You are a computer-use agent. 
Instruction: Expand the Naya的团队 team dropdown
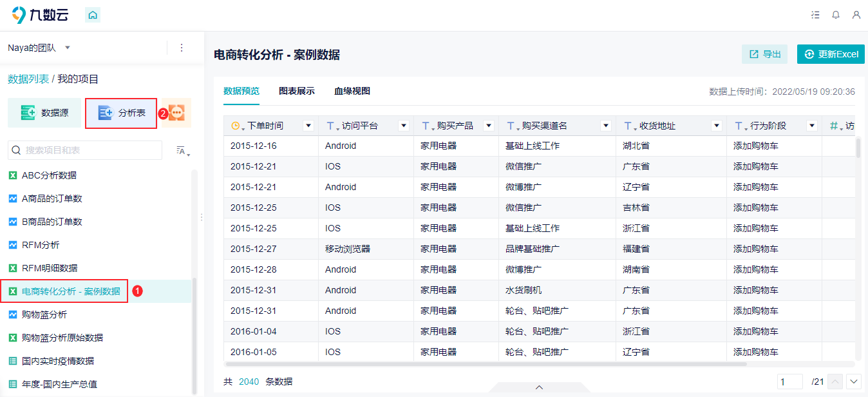point(68,48)
